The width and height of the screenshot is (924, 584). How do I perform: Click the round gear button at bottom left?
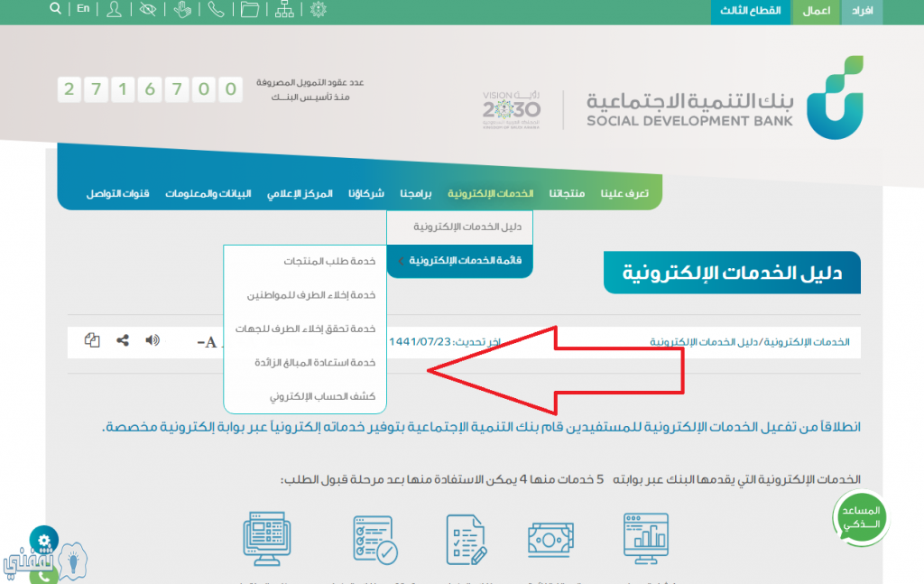pos(44,540)
